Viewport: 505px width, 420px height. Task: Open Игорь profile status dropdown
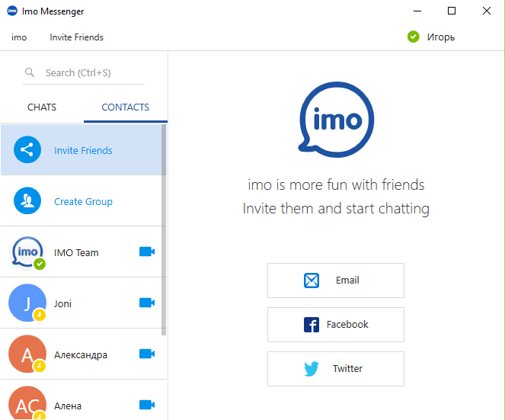(431, 37)
